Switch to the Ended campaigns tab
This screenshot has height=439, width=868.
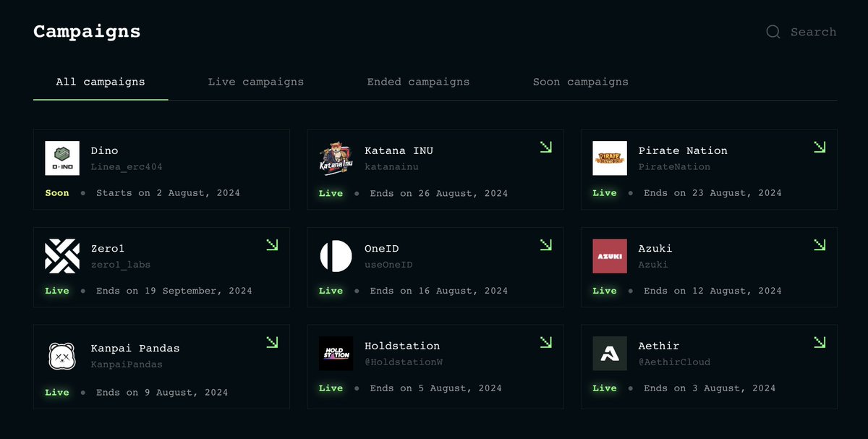[418, 82]
